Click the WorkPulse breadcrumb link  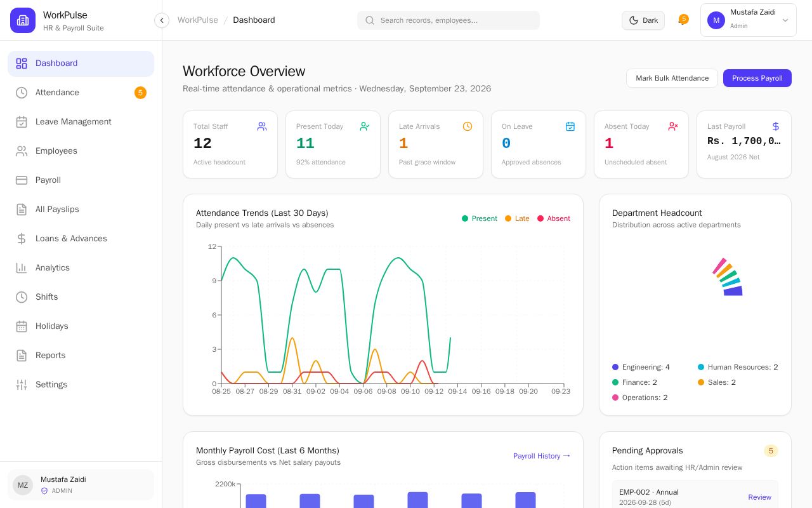pos(198,20)
